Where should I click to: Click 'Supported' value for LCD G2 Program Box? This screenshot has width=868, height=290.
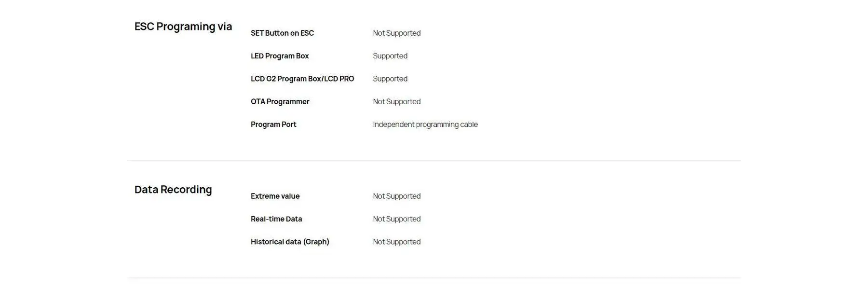pos(390,79)
